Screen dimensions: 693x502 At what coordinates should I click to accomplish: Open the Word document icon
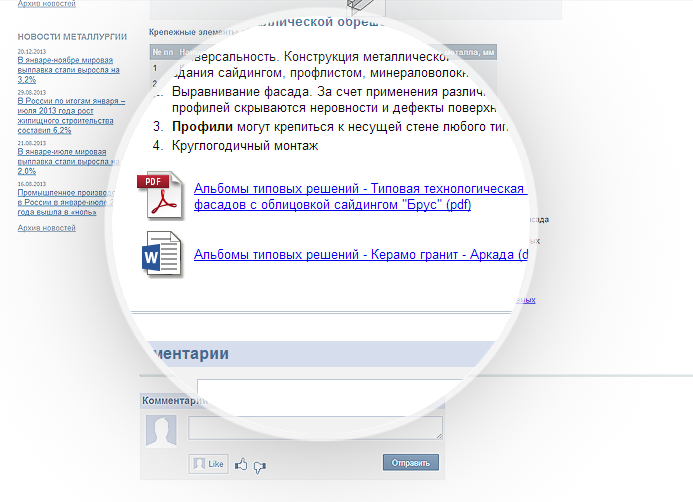click(x=161, y=254)
